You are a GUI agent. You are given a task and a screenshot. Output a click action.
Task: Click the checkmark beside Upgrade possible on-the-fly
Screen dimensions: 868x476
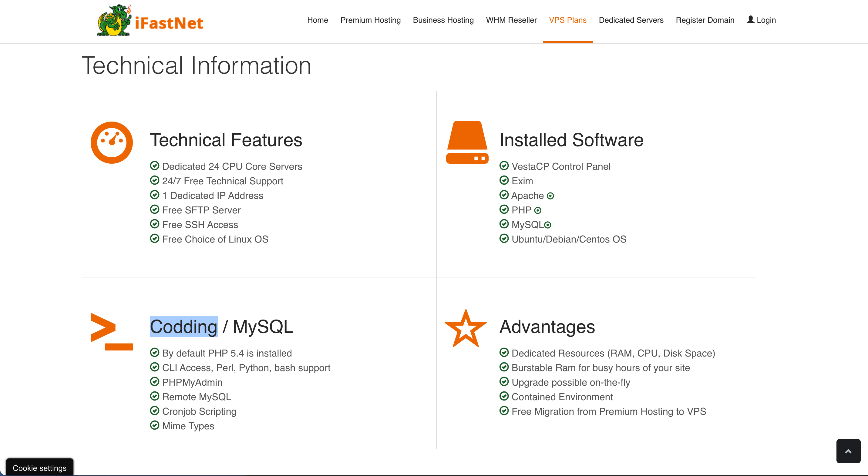[504, 382]
